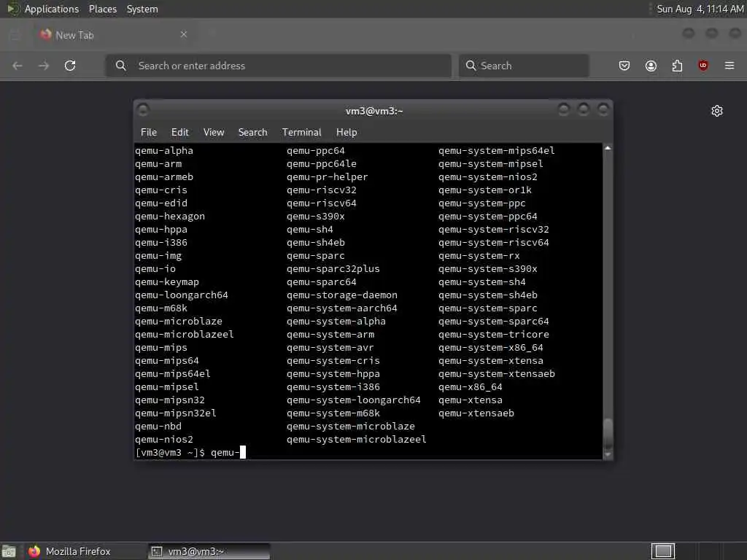Click the text qemu-system-loongarch64
The image size is (747, 560).
tap(354, 400)
